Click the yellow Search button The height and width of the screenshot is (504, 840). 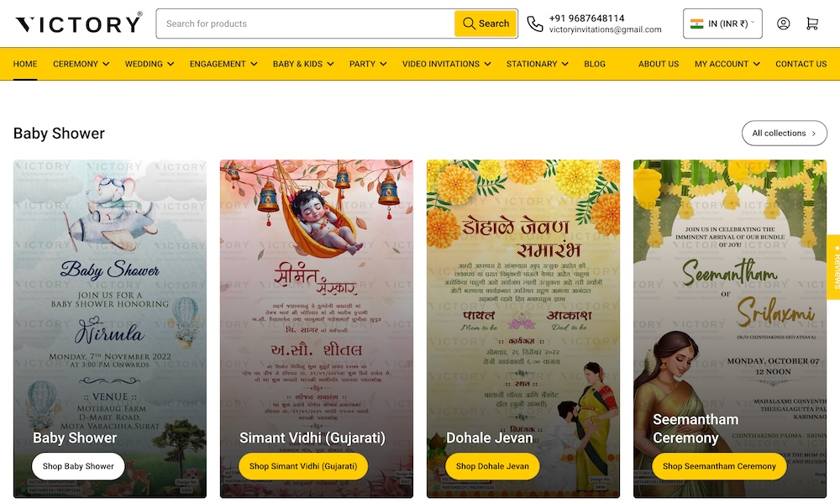[x=486, y=24]
